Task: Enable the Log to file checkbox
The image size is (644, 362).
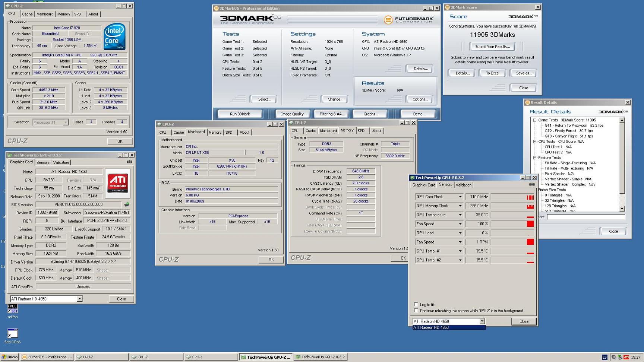Action: pyautogui.click(x=416, y=304)
